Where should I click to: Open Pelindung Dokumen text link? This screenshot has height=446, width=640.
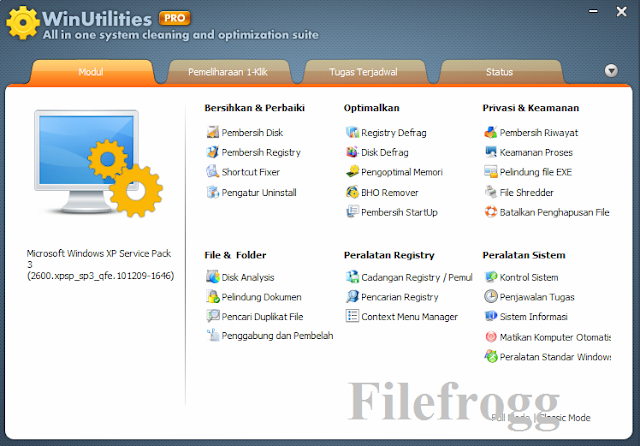(x=261, y=297)
